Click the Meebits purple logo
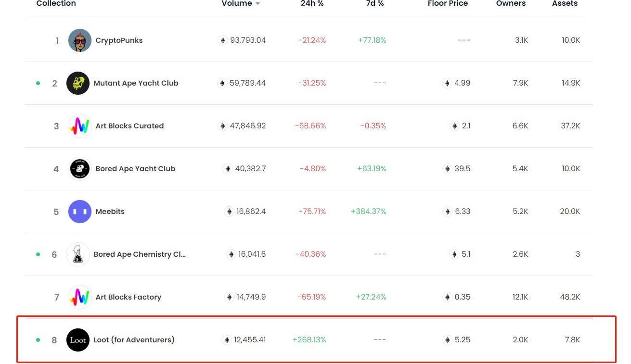 (x=80, y=212)
